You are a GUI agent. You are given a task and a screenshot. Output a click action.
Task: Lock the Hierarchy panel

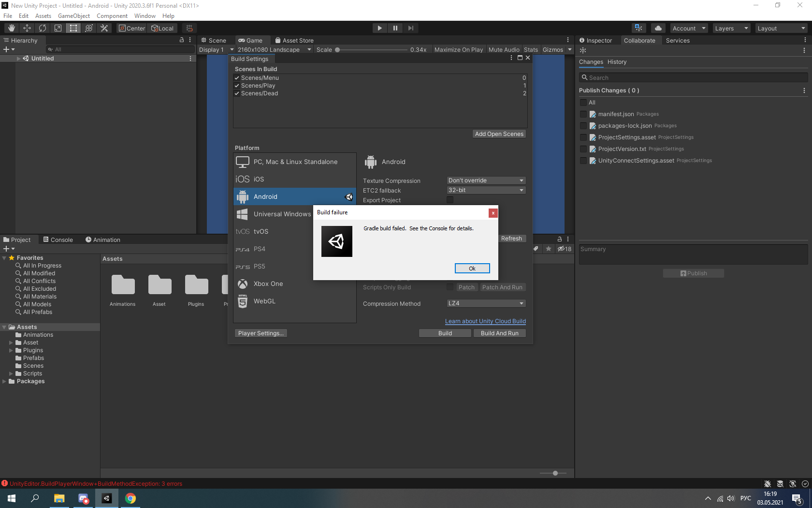182,40
